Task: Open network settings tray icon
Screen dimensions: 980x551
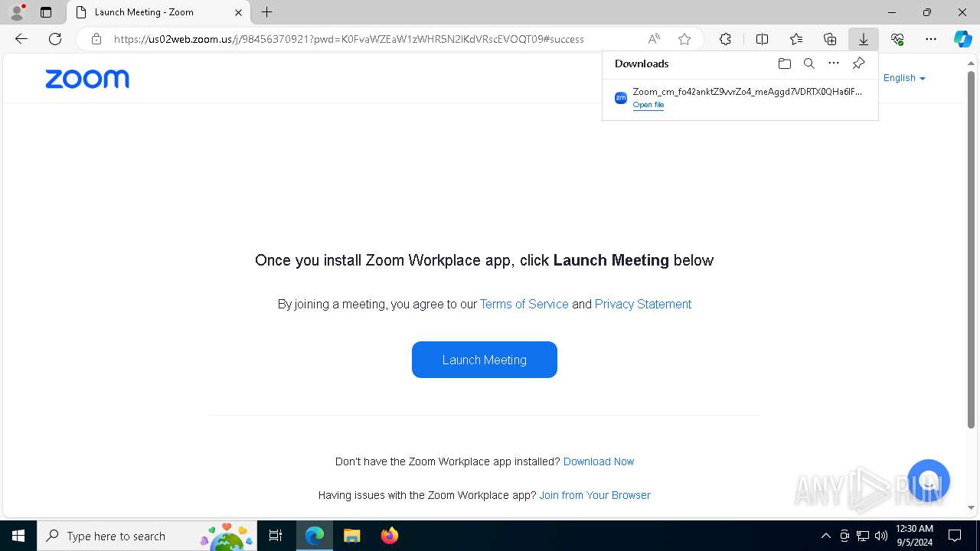Action: (x=863, y=536)
